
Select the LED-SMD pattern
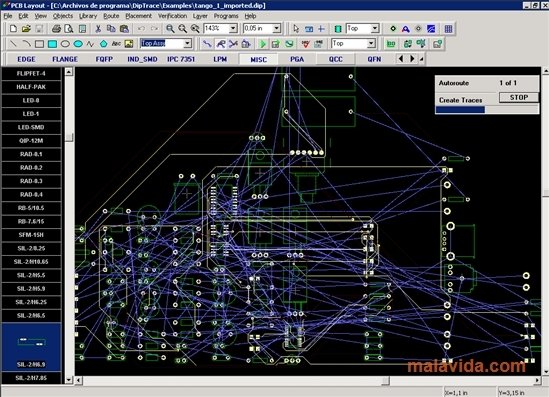[x=31, y=127]
